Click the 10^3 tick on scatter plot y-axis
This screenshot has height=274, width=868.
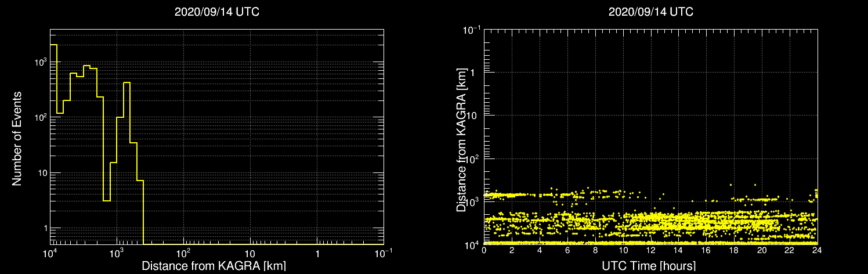click(x=473, y=201)
